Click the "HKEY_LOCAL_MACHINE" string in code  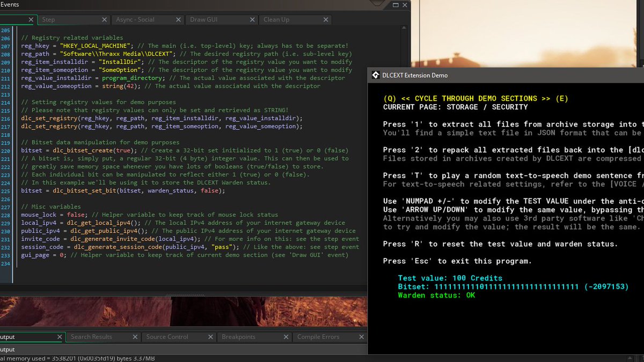click(x=96, y=46)
